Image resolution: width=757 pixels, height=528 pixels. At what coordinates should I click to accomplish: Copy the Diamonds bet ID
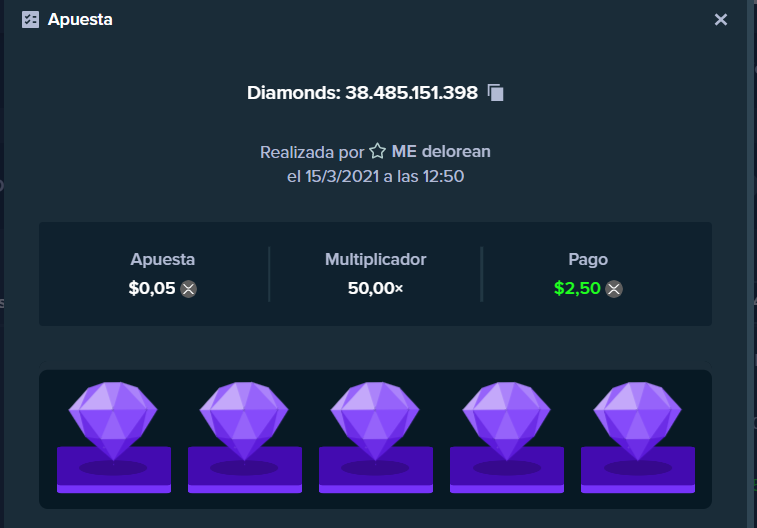[495, 93]
